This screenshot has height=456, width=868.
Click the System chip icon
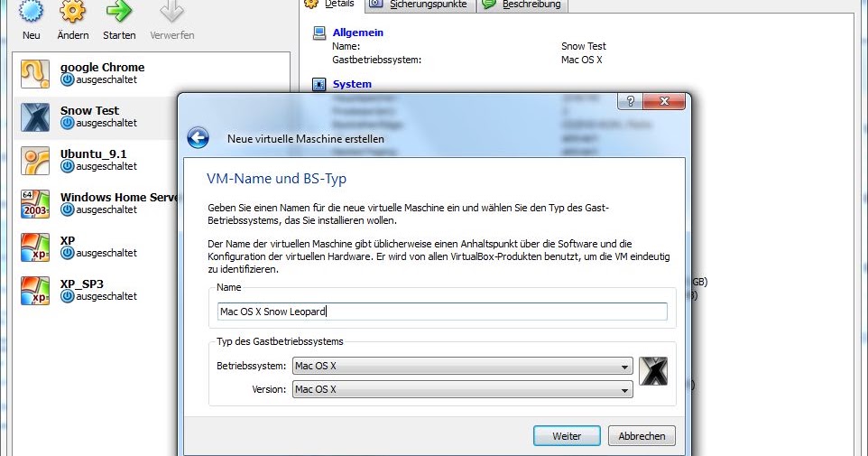pyautogui.click(x=319, y=84)
